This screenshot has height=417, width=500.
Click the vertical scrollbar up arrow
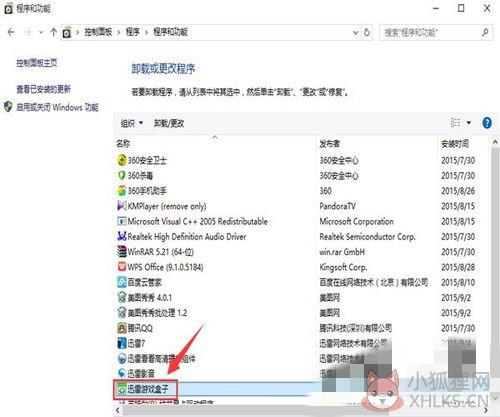tap(495, 142)
